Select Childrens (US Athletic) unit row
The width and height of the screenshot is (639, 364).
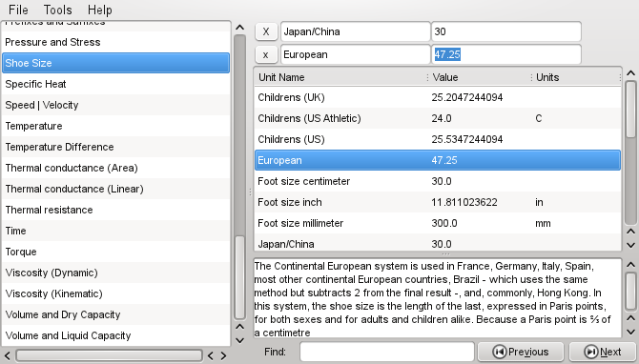click(x=438, y=118)
